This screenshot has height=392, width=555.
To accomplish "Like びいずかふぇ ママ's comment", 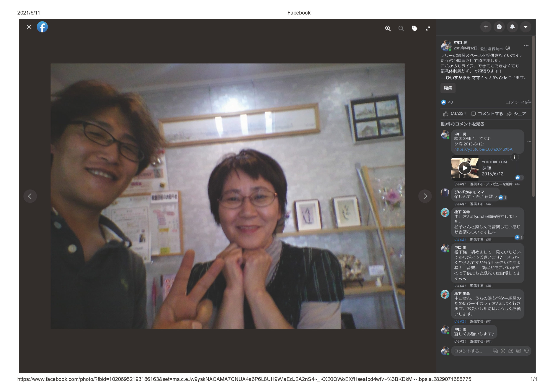I will pos(460,204).
